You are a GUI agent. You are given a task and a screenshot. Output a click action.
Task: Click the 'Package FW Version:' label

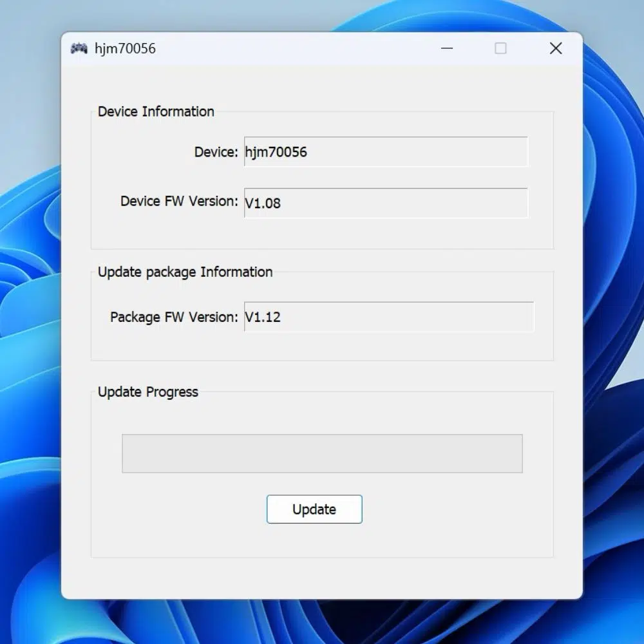pyautogui.click(x=174, y=317)
